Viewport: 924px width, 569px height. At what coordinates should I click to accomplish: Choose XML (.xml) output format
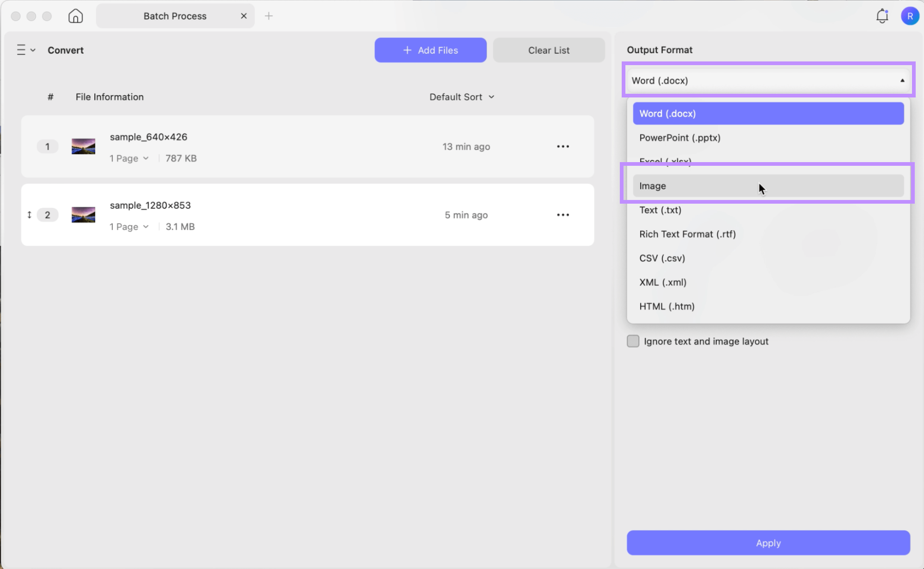coord(768,282)
